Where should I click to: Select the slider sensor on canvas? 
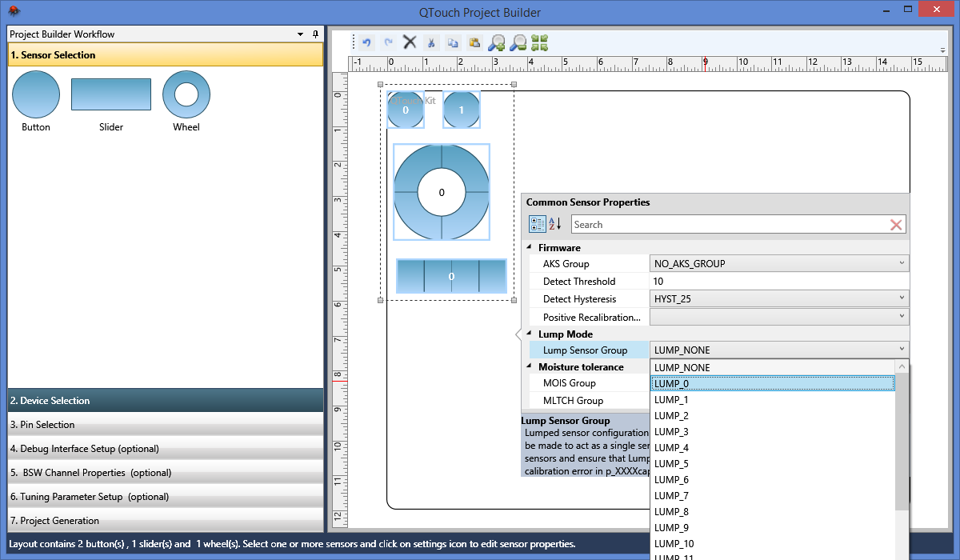tap(451, 276)
